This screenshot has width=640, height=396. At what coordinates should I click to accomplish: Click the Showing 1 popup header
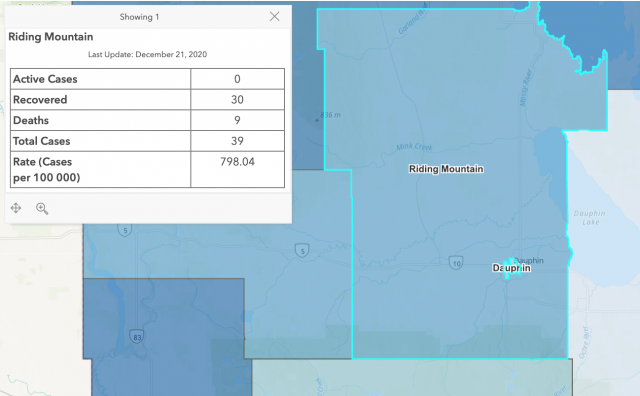139,17
